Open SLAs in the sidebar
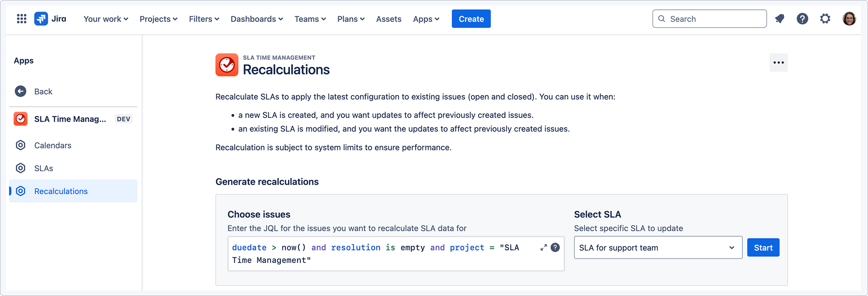Viewport: 868px width, 296px height. [x=73, y=168]
